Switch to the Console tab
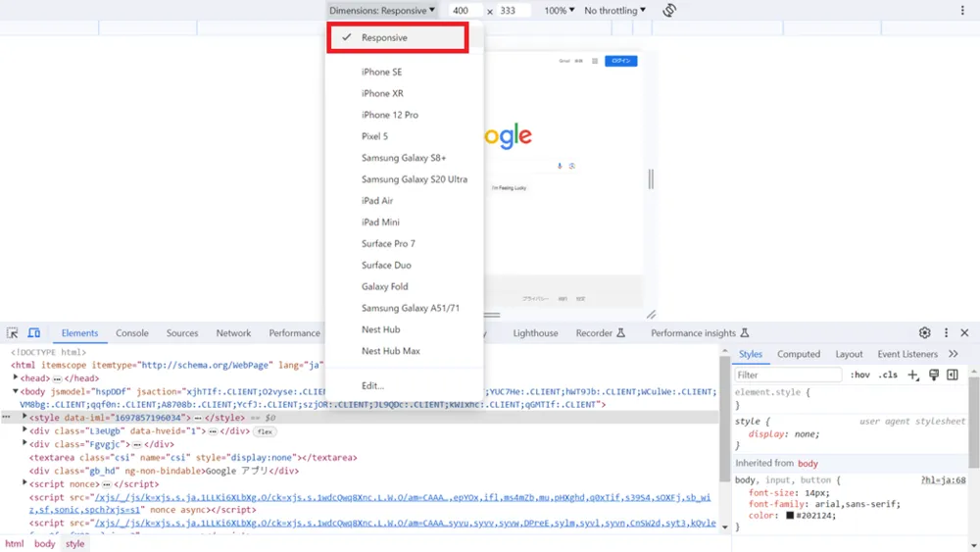The height and width of the screenshot is (552, 980). pyautogui.click(x=132, y=333)
